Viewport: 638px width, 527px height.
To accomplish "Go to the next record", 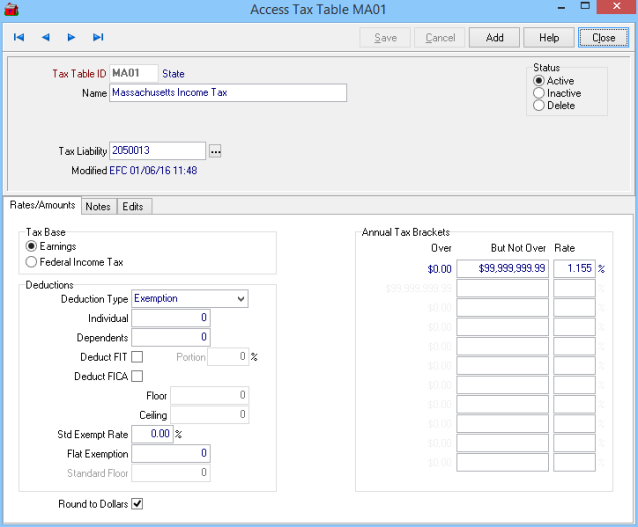I will pos(71,37).
